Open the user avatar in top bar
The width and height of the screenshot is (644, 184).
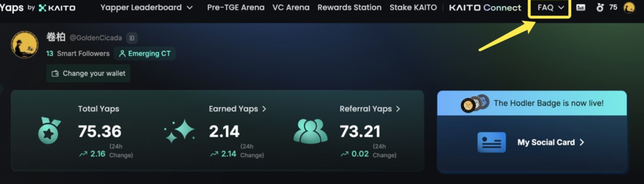[629, 7]
